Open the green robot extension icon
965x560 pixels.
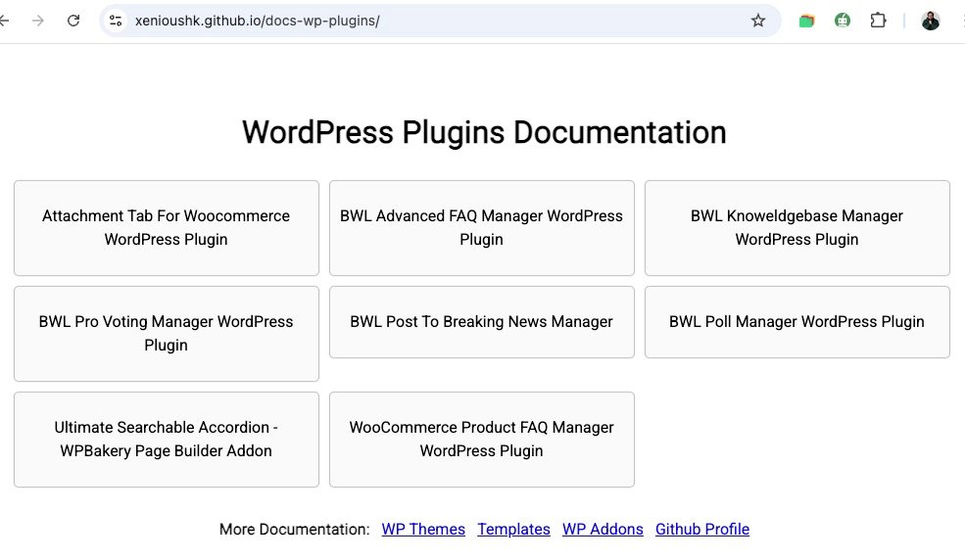click(842, 21)
